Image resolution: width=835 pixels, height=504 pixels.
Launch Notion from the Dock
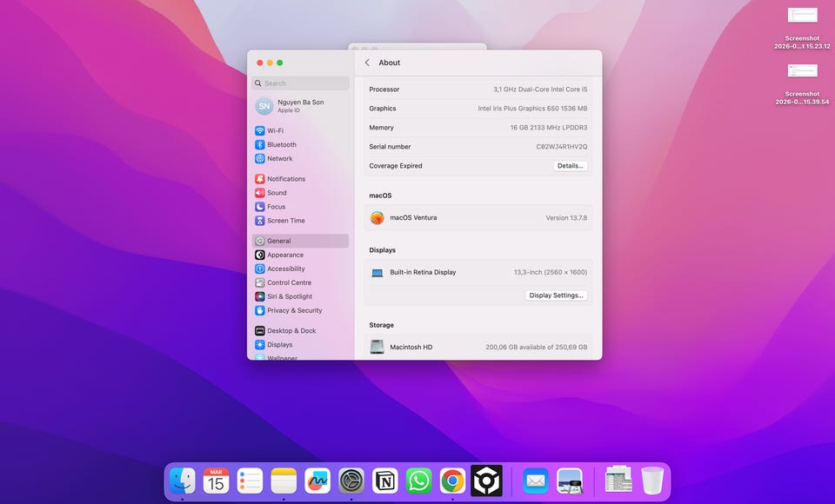point(385,481)
